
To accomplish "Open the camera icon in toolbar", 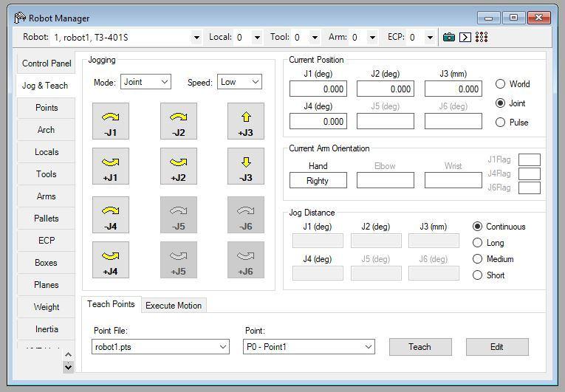I will (x=448, y=37).
